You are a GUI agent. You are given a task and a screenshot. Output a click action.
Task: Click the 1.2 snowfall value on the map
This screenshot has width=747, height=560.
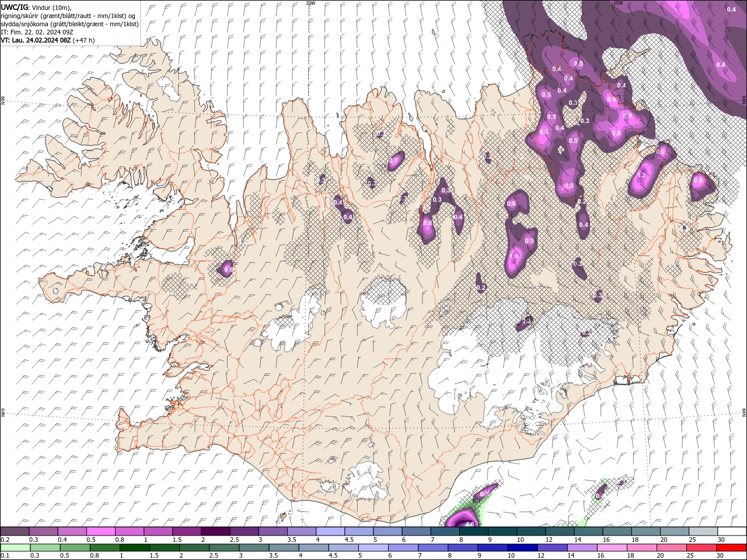pos(643,175)
